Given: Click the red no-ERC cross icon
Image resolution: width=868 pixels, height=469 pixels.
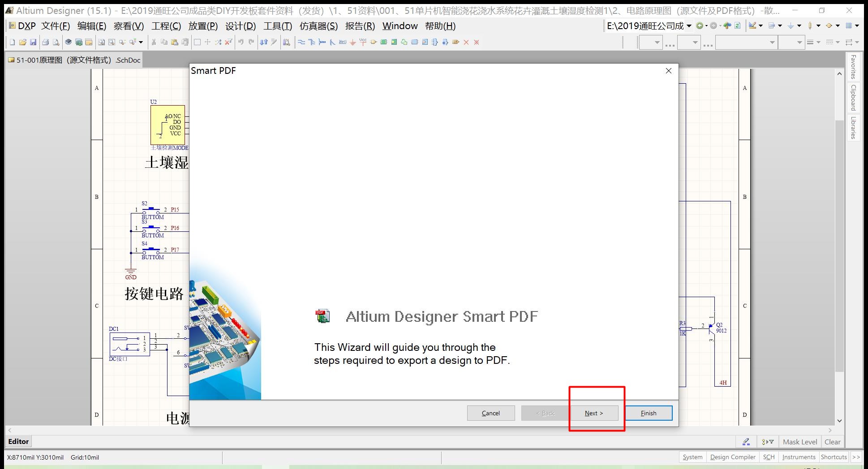Looking at the screenshot, I should (x=466, y=42).
